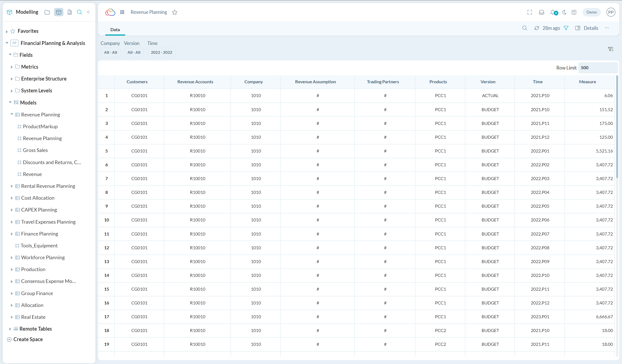Toggle dark mode with the moon icon
Viewport: 622px width, 364px height.
click(564, 12)
